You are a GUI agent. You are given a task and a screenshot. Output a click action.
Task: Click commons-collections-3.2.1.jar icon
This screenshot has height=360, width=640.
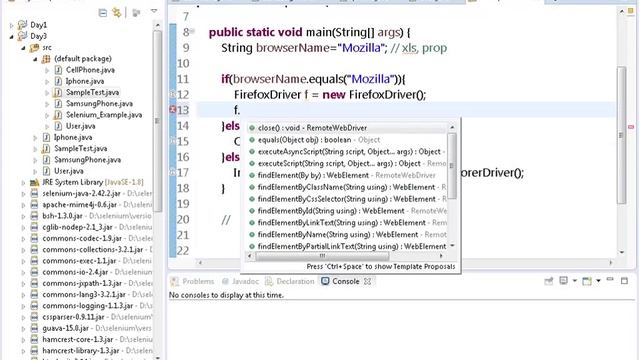[34, 249]
